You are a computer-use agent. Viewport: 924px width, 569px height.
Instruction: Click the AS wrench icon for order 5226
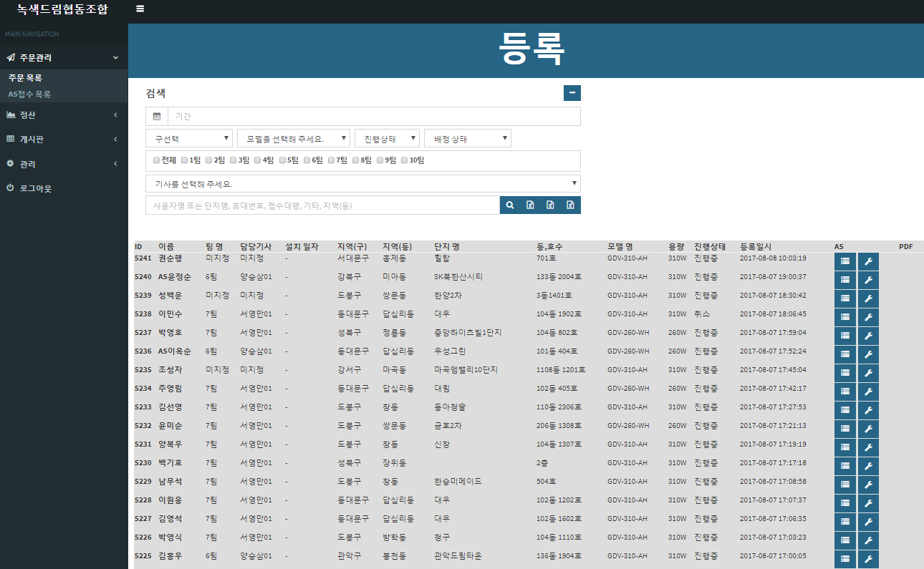[868, 540]
